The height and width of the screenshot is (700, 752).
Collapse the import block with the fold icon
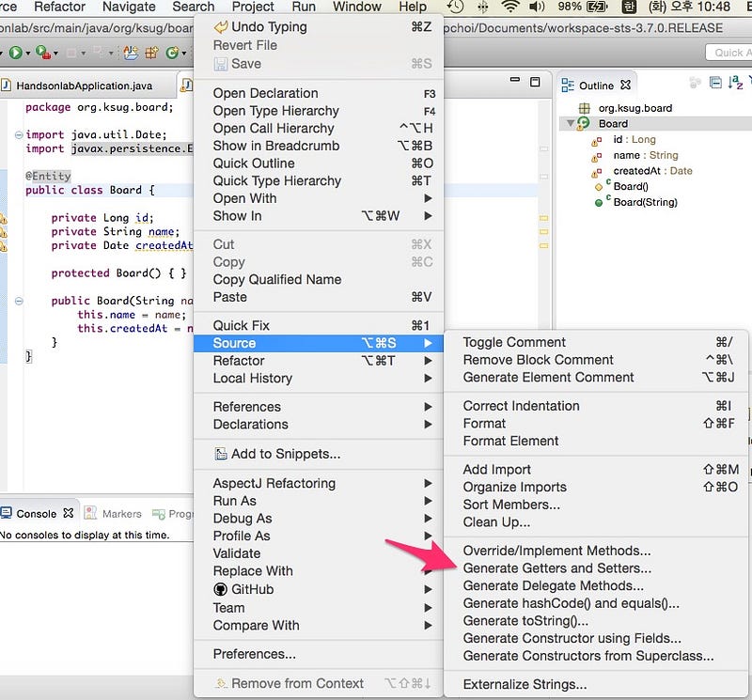19,134
